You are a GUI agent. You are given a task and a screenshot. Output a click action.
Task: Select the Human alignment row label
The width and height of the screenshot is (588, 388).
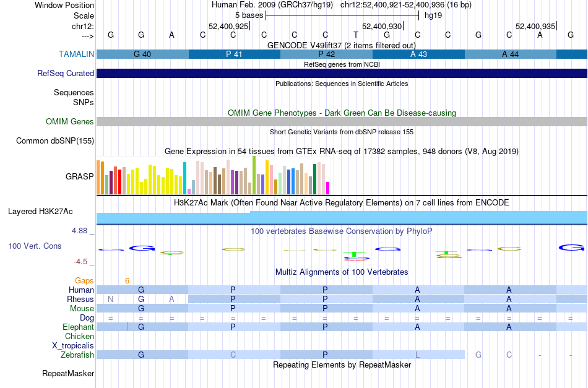(81, 290)
